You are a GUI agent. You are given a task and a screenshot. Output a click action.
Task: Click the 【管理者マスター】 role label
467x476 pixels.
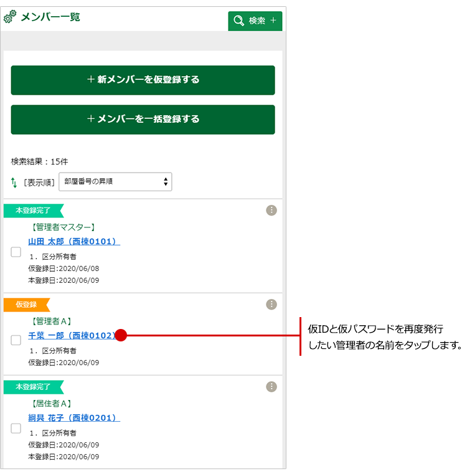click(62, 227)
